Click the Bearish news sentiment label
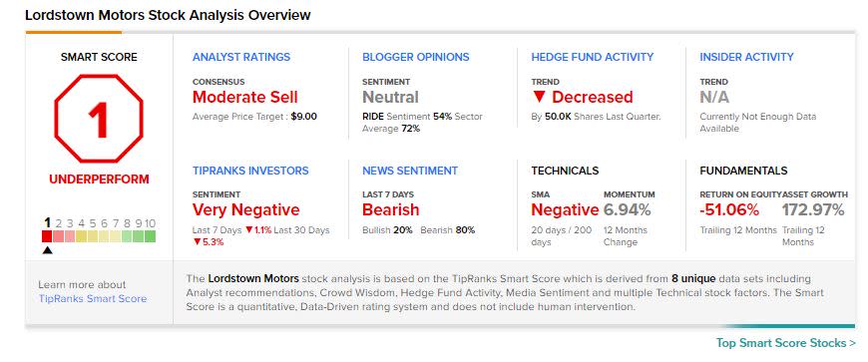Image resolution: width=868 pixels, height=362 pixels. click(391, 210)
